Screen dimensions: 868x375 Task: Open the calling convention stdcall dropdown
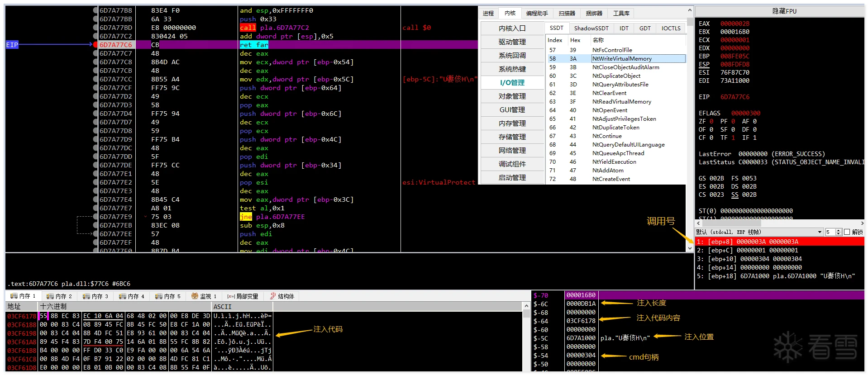tap(759, 232)
